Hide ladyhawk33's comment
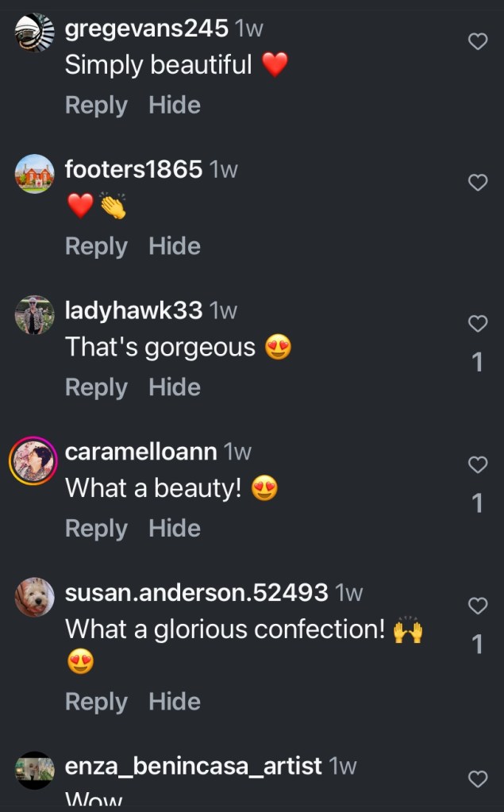 click(x=175, y=387)
